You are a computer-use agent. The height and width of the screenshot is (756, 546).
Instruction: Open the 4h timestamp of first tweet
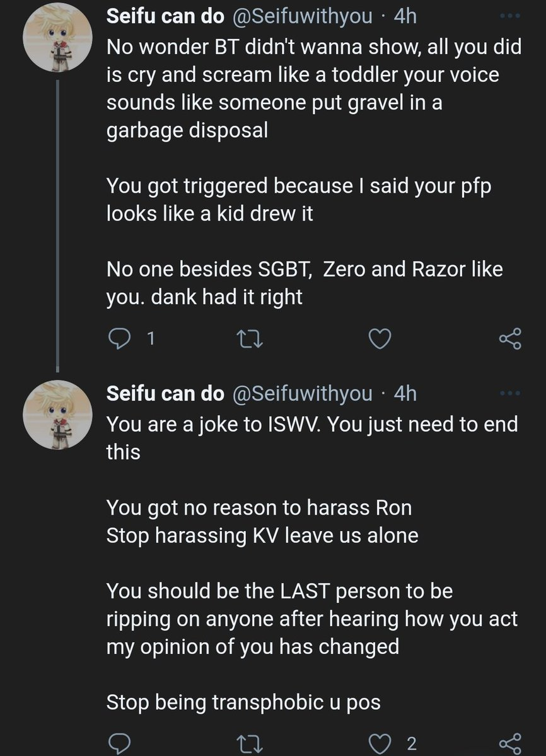tap(405, 17)
